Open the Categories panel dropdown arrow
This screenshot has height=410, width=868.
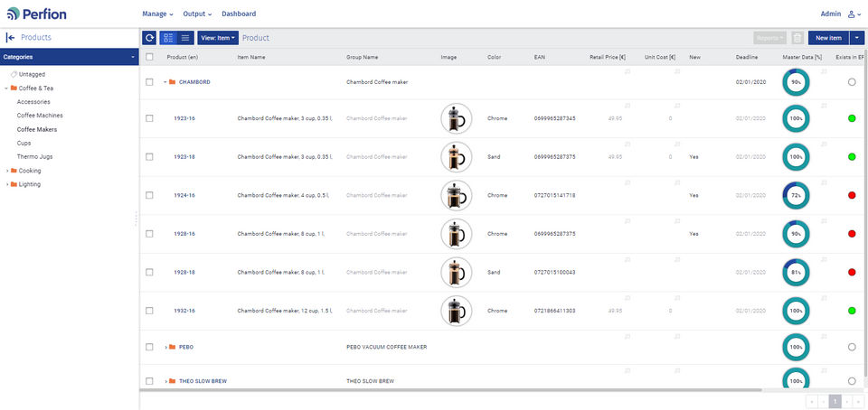pyautogui.click(x=133, y=57)
